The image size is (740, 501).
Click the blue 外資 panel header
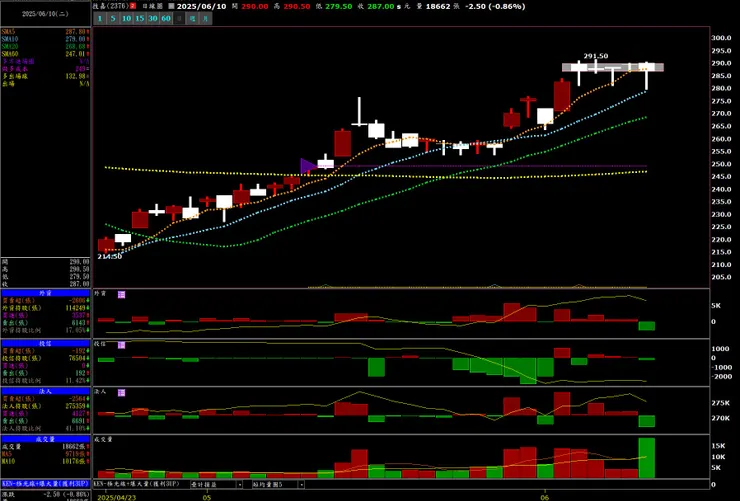tap(45, 293)
